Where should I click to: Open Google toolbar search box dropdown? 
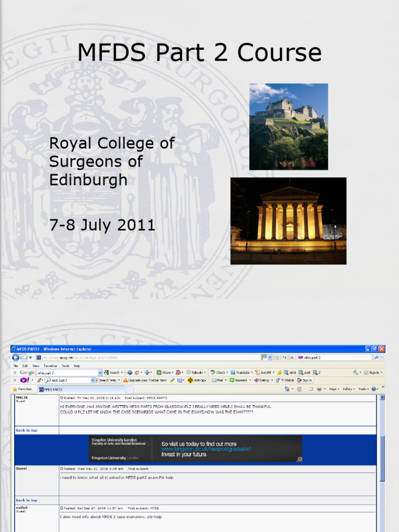(100, 373)
